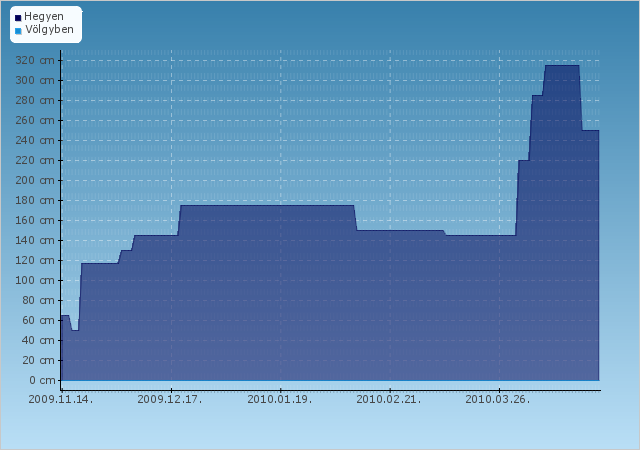Click the 320 cm axis label
Screen dimensions: 640x450
point(35,60)
